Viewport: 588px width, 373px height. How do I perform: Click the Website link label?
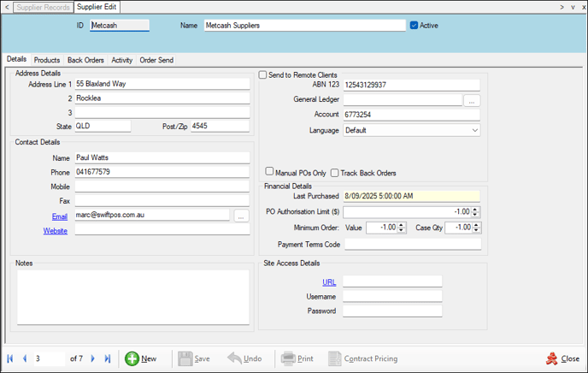point(55,230)
